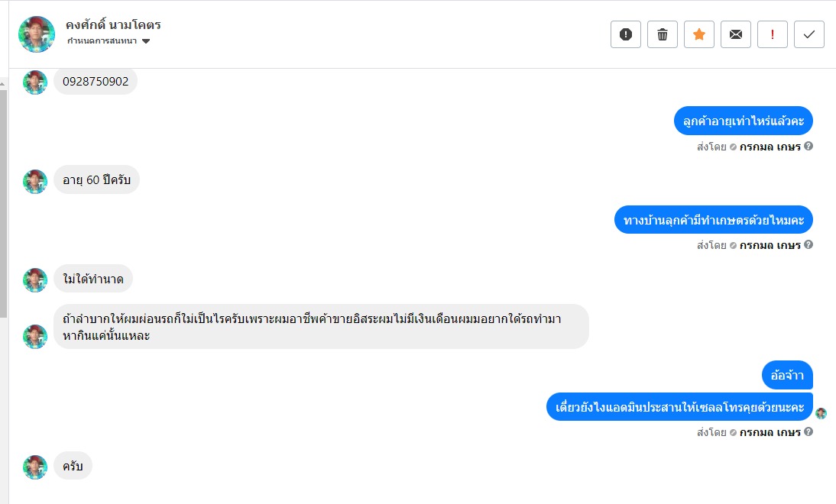Click the help icon under ทางบ้านลูกค้ามีทำเกษตรด้วยไหมคะ
The image size is (836, 504).
808,245
